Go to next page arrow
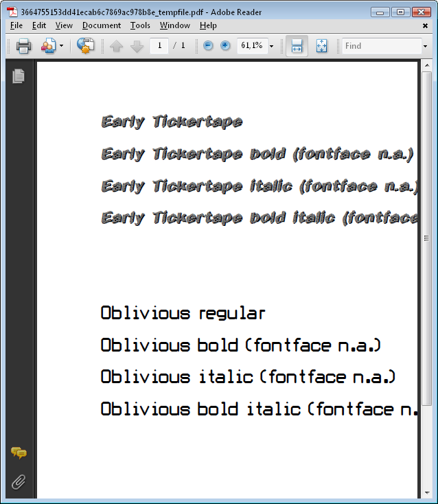Image resolution: width=438 pixels, height=504 pixels. pos(137,46)
